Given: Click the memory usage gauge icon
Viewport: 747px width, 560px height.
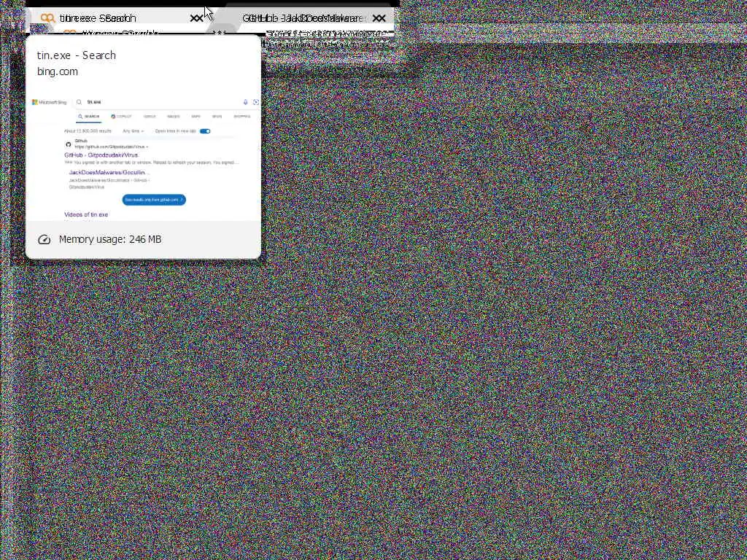Looking at the screenshot, I should (44, 239).
